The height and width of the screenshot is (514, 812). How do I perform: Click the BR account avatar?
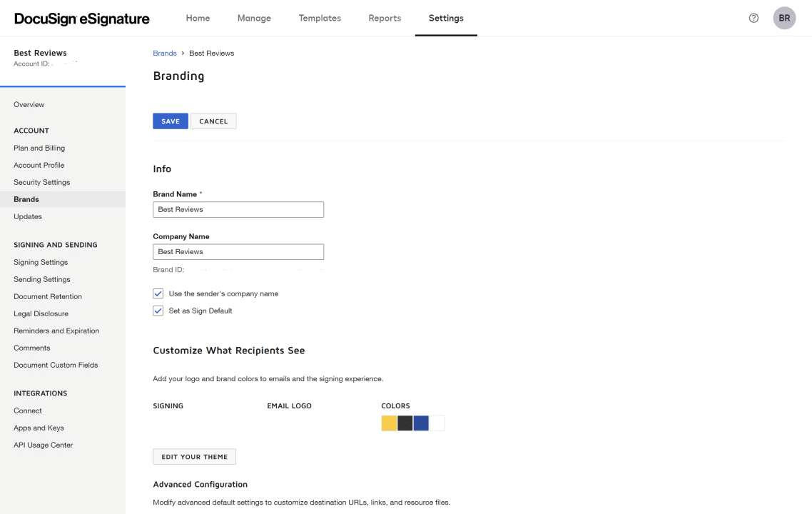pyautogui.click(x=784, y=18)
